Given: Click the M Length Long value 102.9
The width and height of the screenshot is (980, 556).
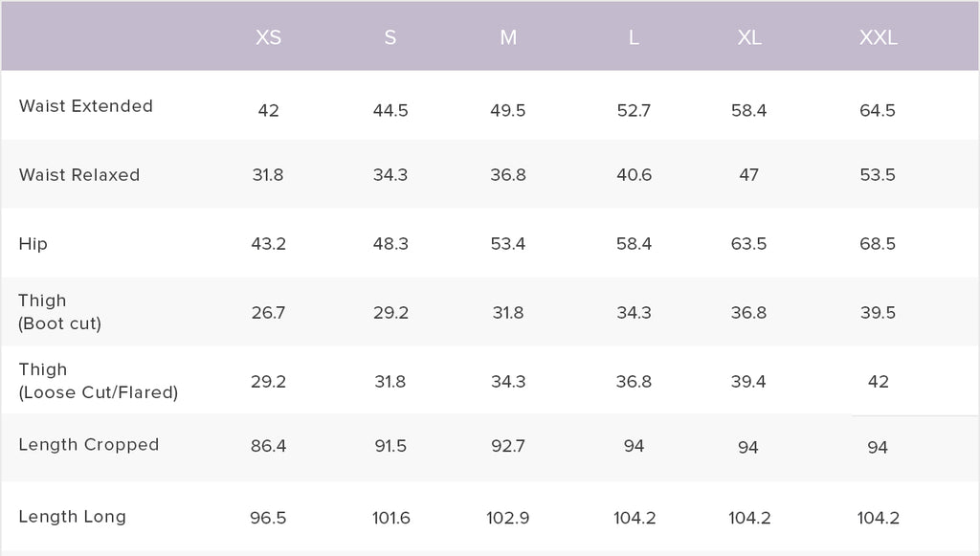Looking at the screenshot, I should tap(508, 519).
